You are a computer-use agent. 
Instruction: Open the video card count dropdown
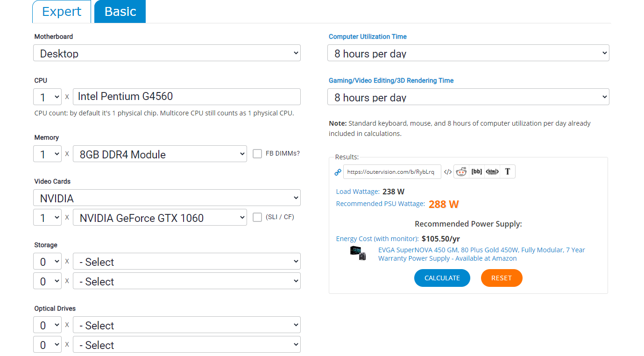click(x=47, y=217)
